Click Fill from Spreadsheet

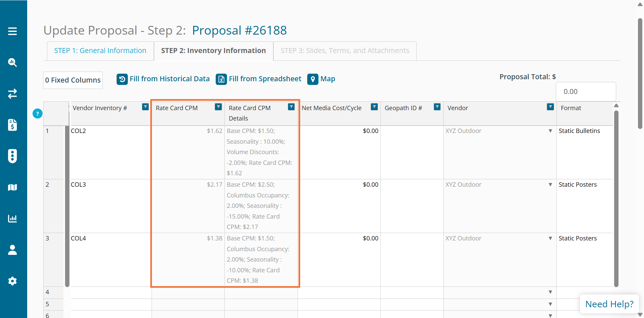click(259, 79)
